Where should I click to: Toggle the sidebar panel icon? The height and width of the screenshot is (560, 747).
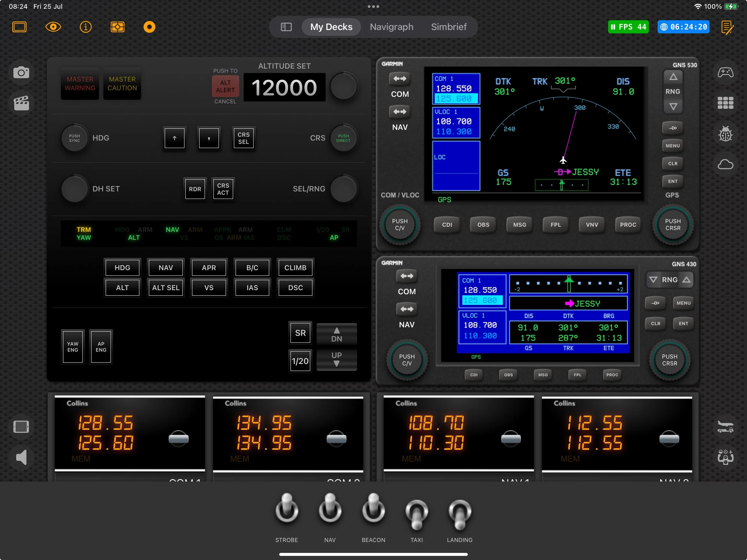click(286, 27)
